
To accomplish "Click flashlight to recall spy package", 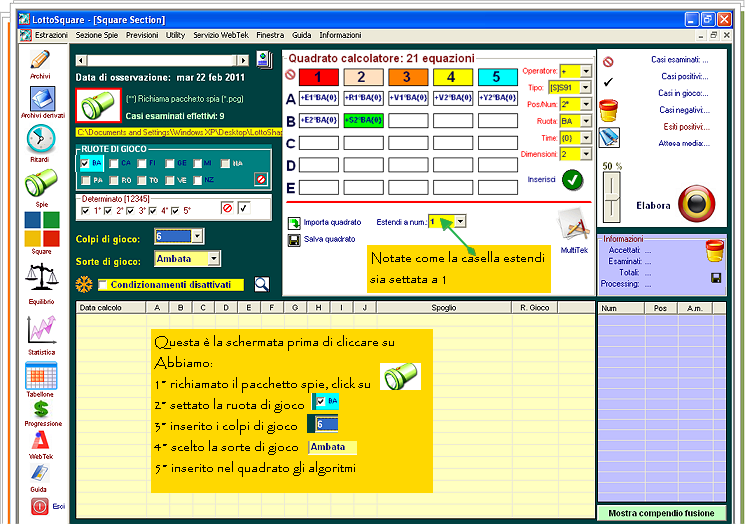I will pos(98,105).
